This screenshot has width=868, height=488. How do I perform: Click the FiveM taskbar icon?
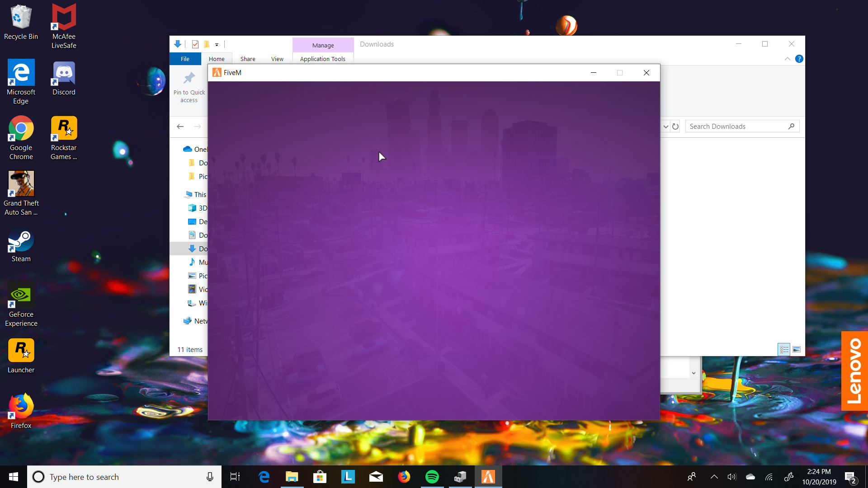(x=488, y=477)
